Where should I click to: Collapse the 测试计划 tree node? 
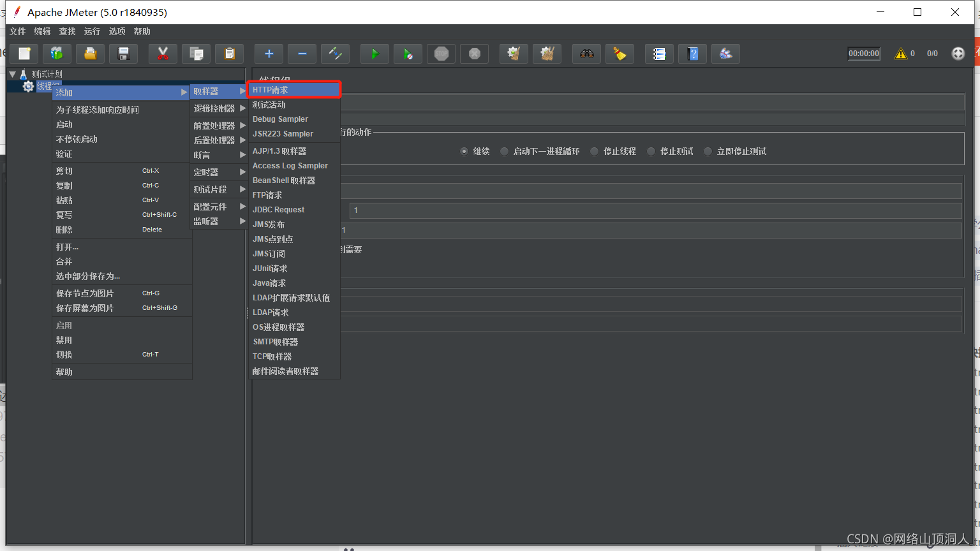pyautogui.click(x=12, y=74)
